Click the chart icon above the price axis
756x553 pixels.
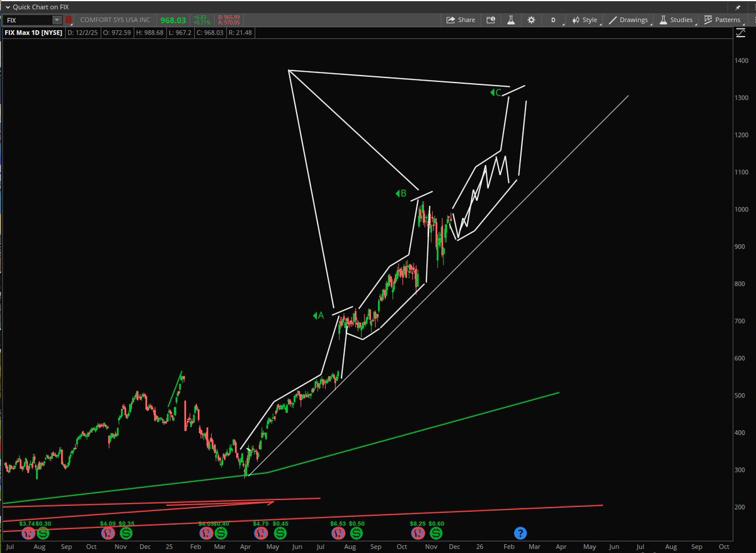741,34
